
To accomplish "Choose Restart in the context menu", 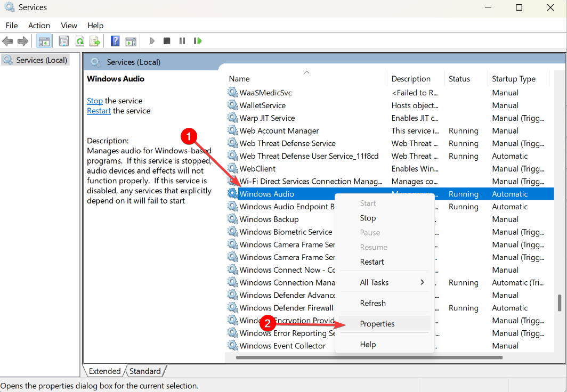I will tap(384, 262).
